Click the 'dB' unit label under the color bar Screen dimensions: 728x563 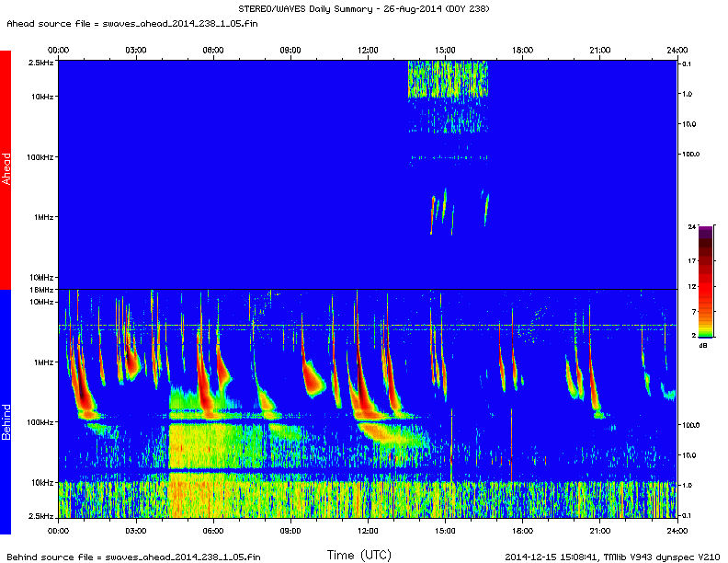pos(703,346)
